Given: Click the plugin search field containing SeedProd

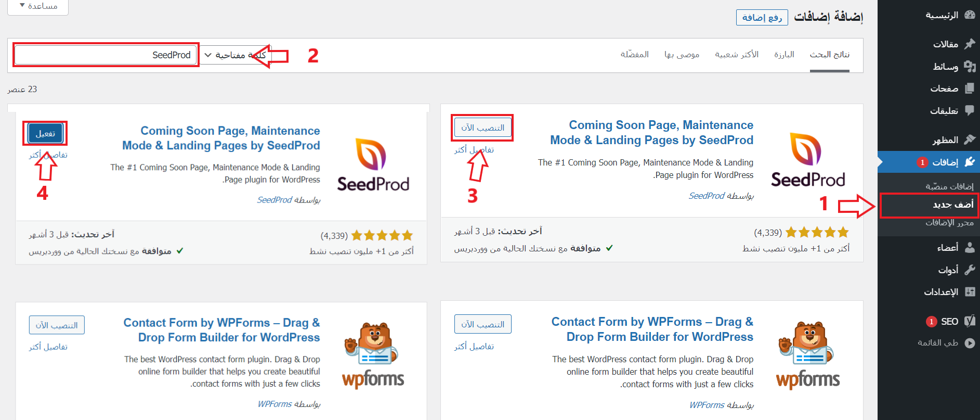Looking at the screenshot, I should point(106,55).
